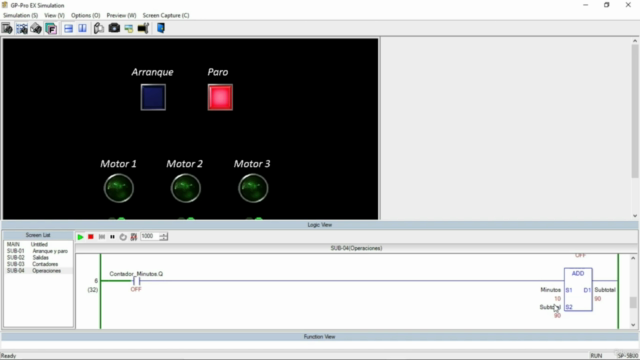Screen dimensions: 640x360
Task: Click the Motor 1 indicator lamp
Action: point(118,188)
